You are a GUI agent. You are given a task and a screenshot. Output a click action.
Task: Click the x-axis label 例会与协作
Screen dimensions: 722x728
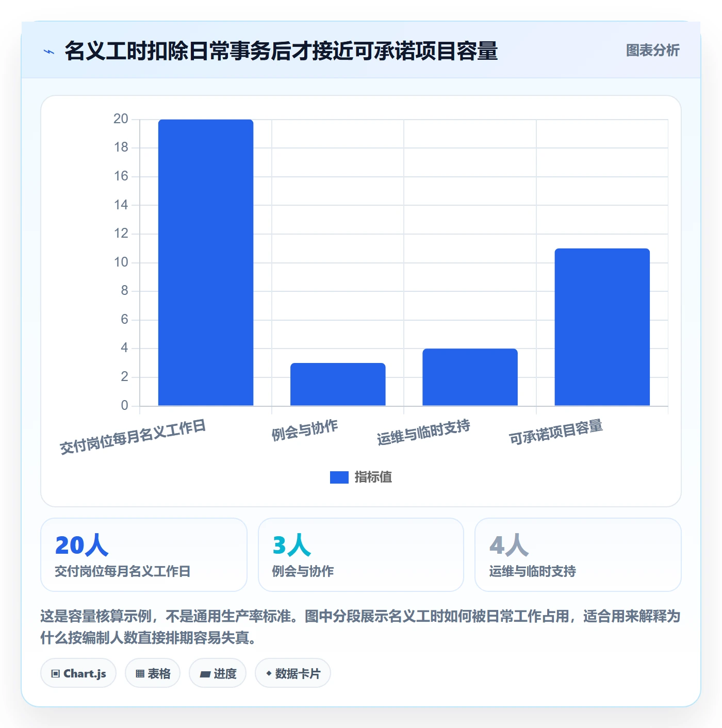coord(305,430)
